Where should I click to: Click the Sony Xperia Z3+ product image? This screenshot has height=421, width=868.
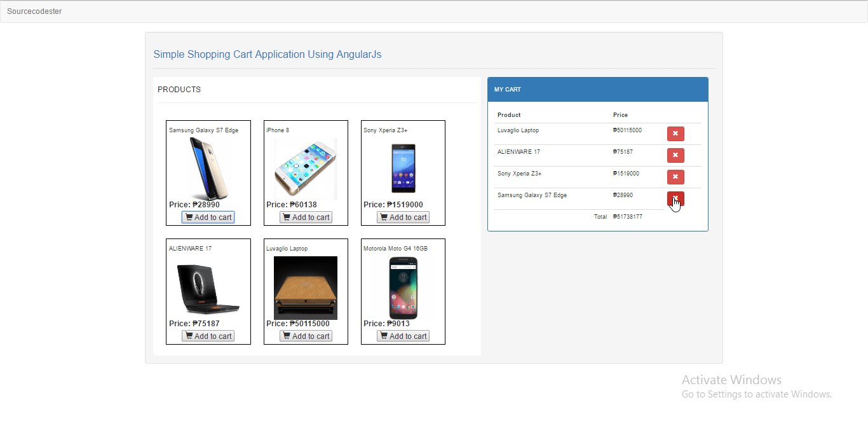(403, 167)
